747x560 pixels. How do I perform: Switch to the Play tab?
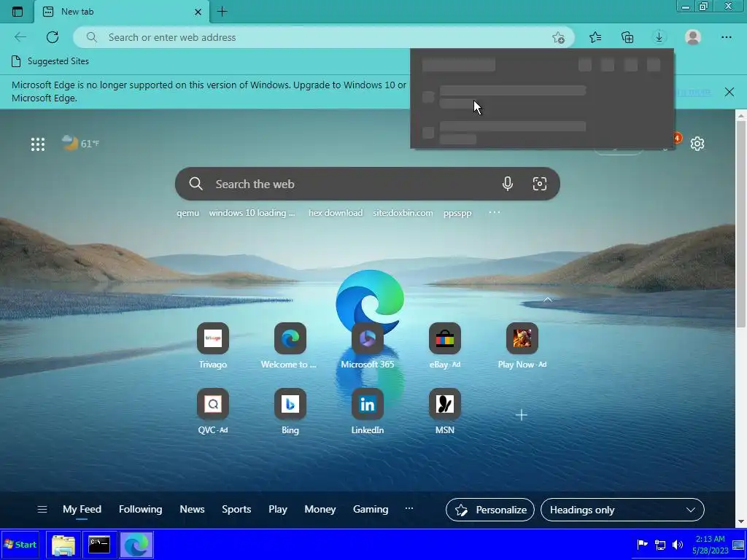tap(278, 509)
